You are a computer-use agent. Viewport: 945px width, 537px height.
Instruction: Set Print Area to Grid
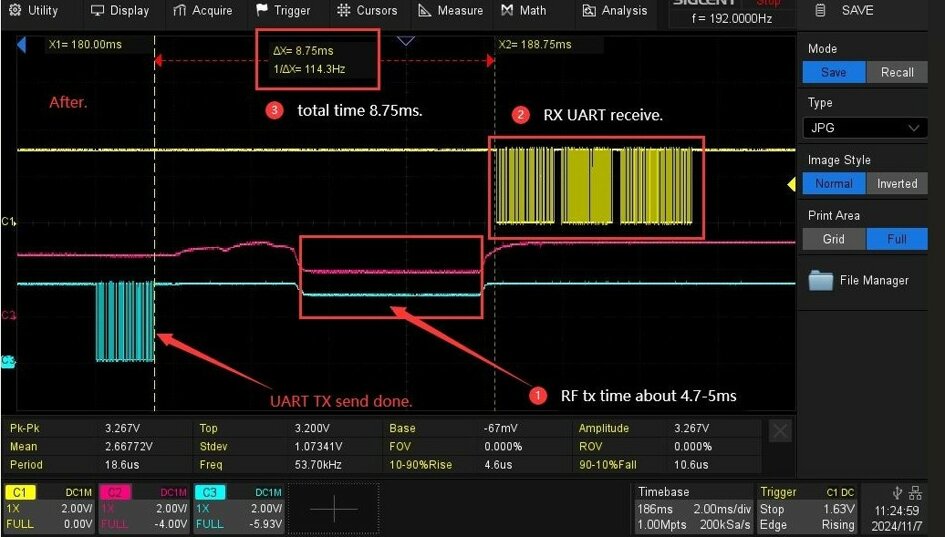(x=833, y=240)
